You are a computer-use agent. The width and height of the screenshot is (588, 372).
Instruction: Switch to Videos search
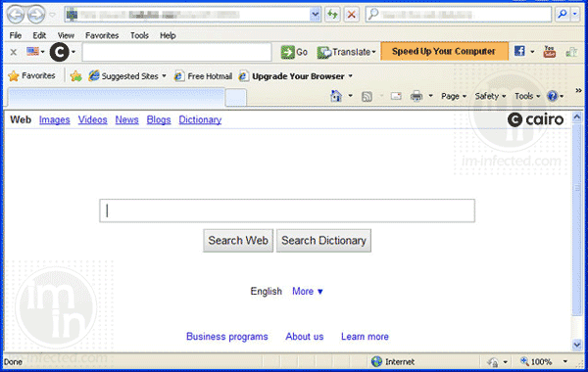(93, 119)
